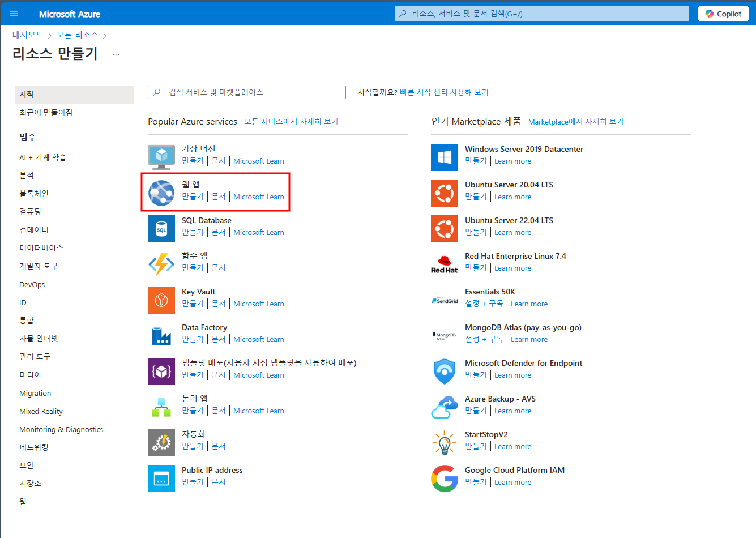This screenshot has width=756, height=538.
Task: Click the 자동화 gear icon
Action: pyautogui.click(x=161, y=442)
